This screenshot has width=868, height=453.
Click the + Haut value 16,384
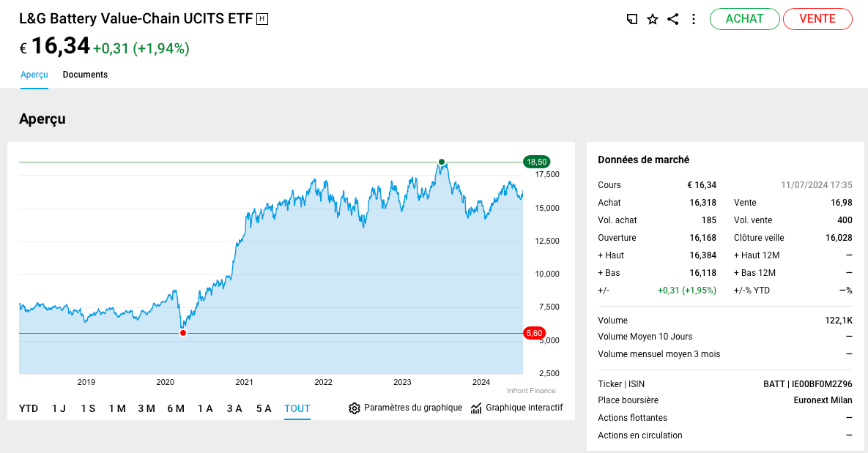pos(703,255)
